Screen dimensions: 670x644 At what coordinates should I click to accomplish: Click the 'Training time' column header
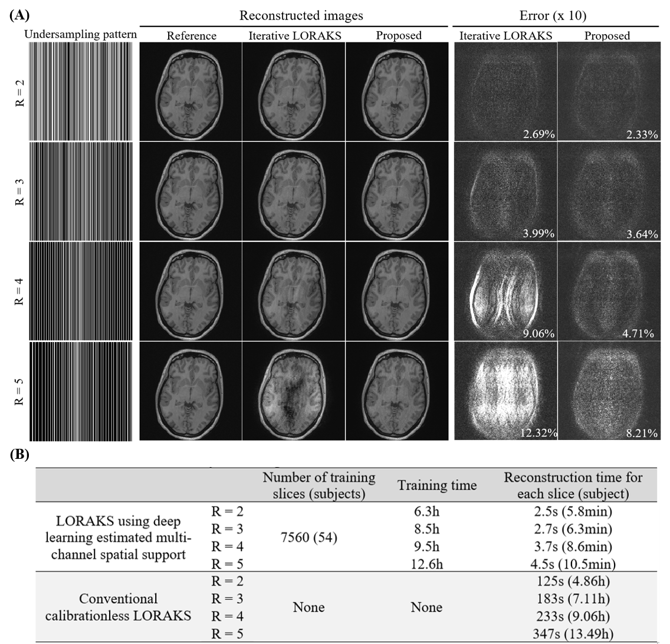[x=437, y=486]
